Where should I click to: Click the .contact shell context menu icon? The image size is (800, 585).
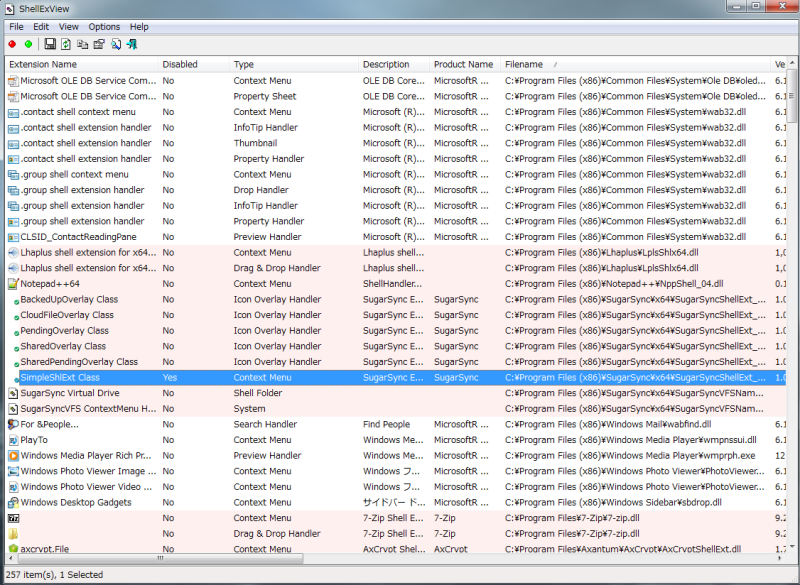pos(13,112)
